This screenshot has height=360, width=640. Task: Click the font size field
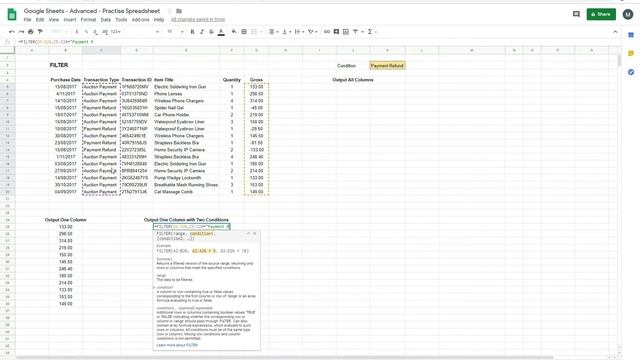click(170, 32)
